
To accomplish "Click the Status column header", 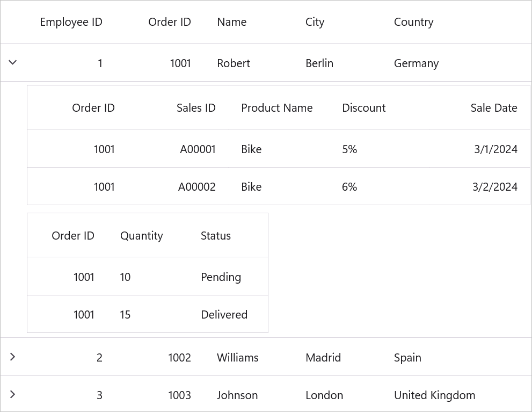I will [x=215, y=236].
